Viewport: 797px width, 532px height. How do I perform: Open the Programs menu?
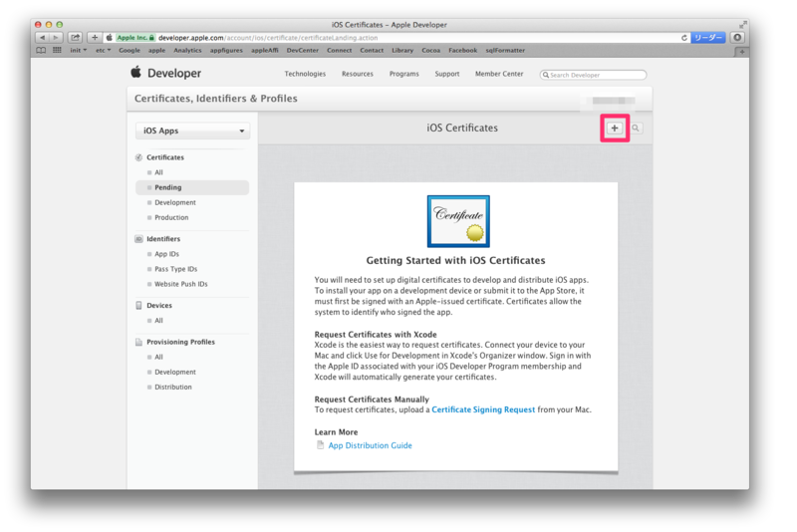pos(404,74)
